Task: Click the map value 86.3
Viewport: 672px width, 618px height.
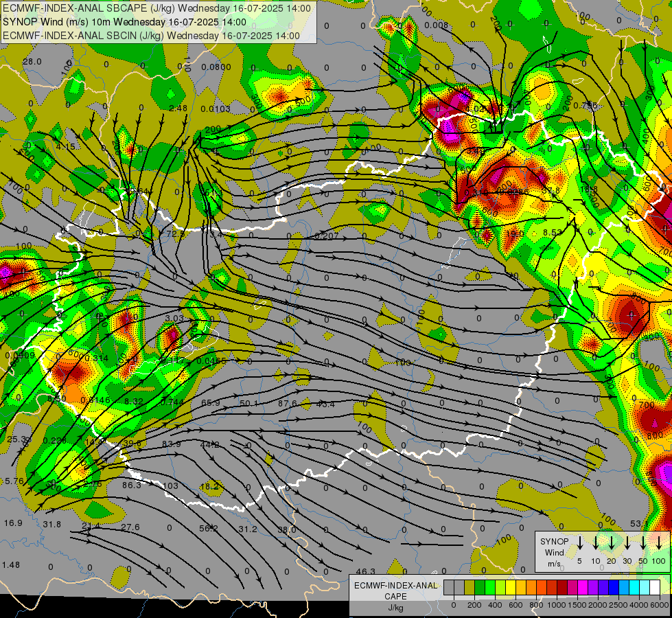Action: point(132,485)
